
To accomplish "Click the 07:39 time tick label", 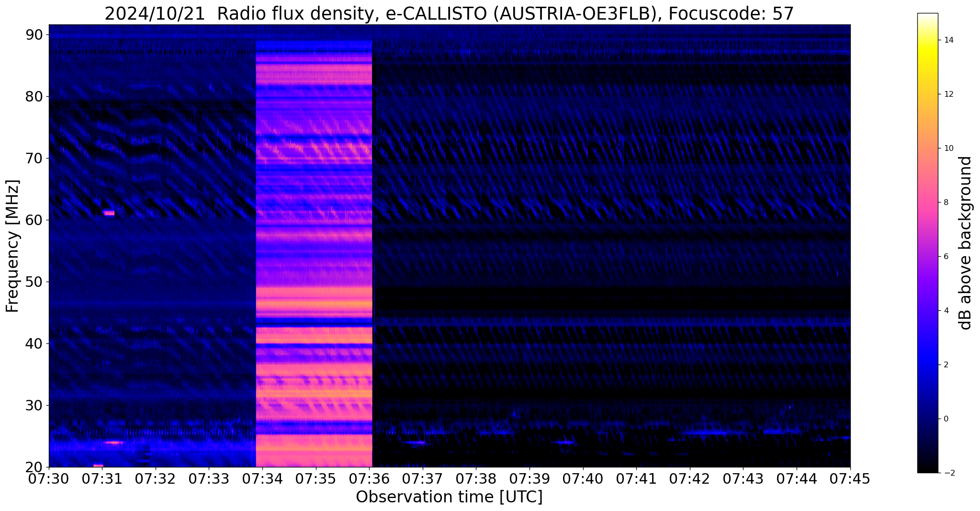I will tap(529, 478).
